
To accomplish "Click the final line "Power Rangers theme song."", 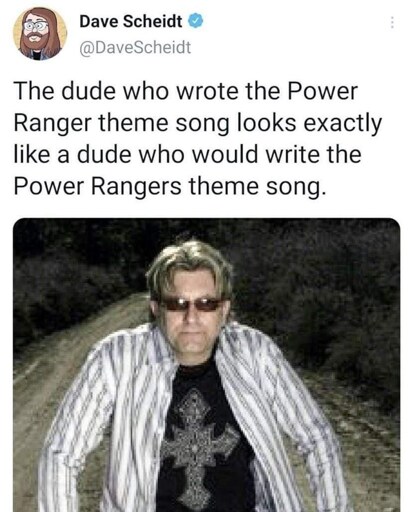I will click(169, 187).
